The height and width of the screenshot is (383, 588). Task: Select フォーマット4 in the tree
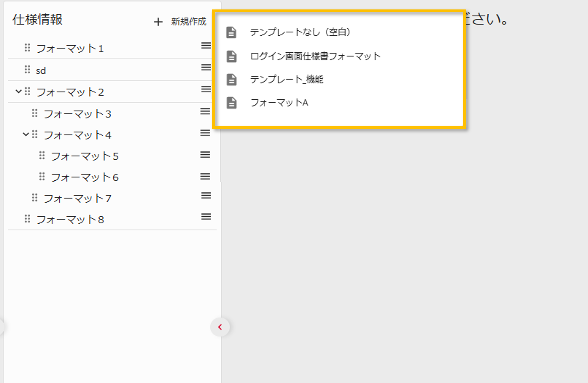pyautogui.click(x=77, y=135)
